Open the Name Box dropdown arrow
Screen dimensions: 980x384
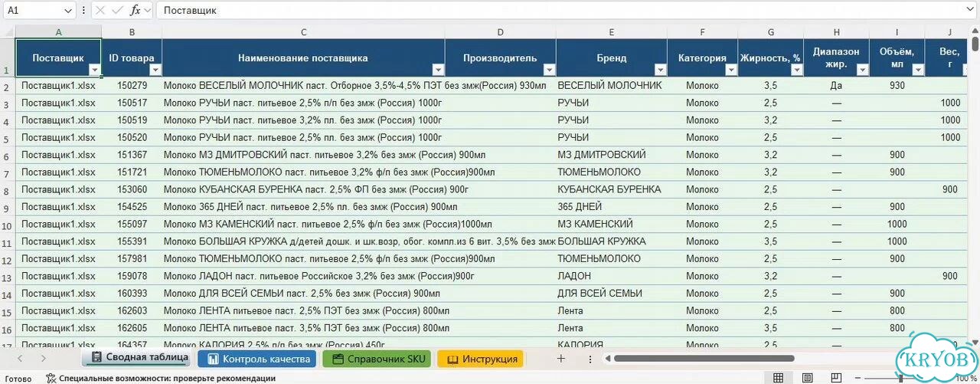(x=68, y=11)
